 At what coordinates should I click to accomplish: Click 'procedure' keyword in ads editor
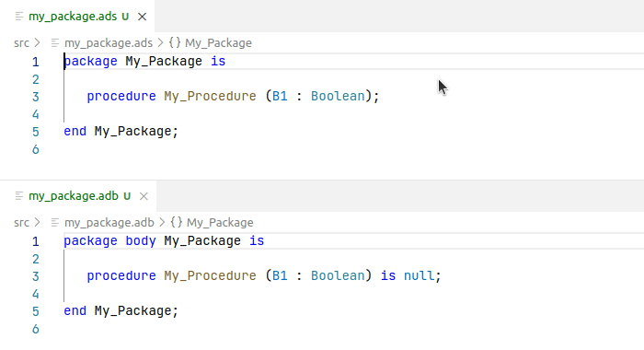pos(121,97)
